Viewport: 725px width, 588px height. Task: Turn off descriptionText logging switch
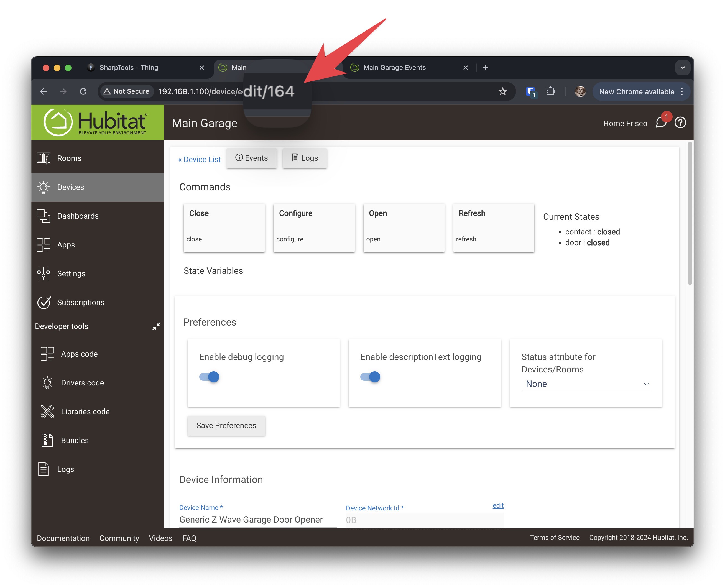(370, 377)
